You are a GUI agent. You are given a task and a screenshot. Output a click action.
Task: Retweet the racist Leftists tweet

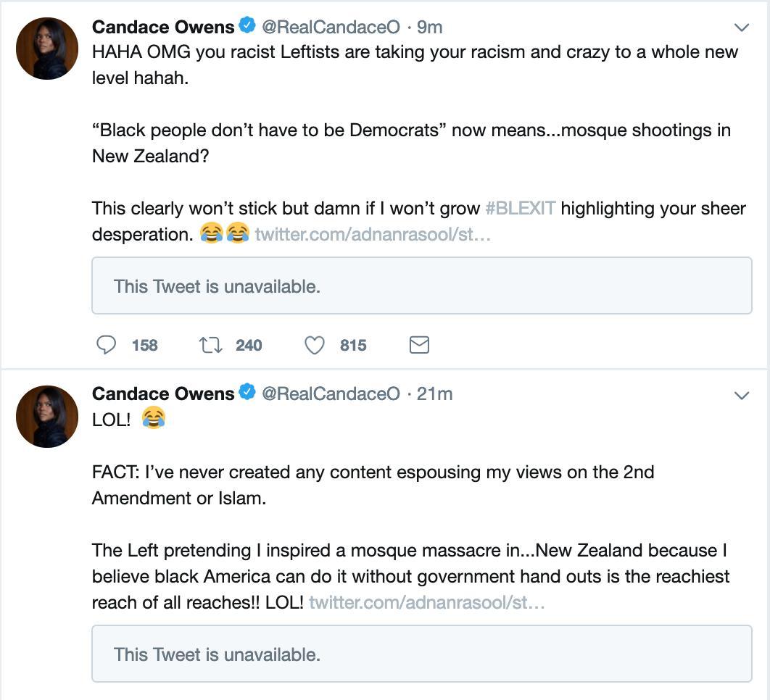pyautogui.click(x=210, y=345)
